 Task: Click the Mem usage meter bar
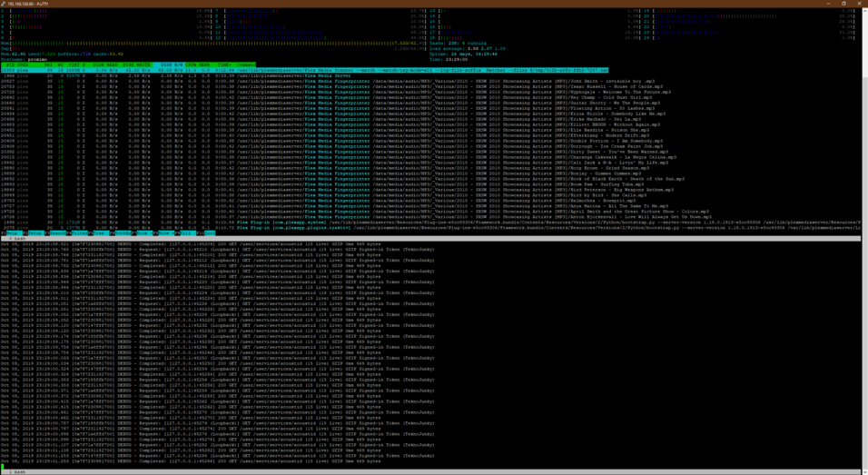[213, 44]
